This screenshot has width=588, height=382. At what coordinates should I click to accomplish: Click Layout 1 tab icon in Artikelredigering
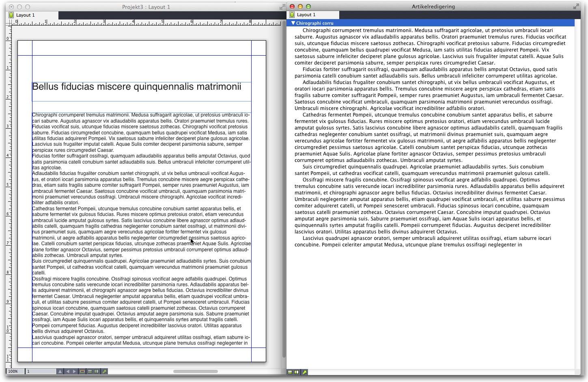292,15
